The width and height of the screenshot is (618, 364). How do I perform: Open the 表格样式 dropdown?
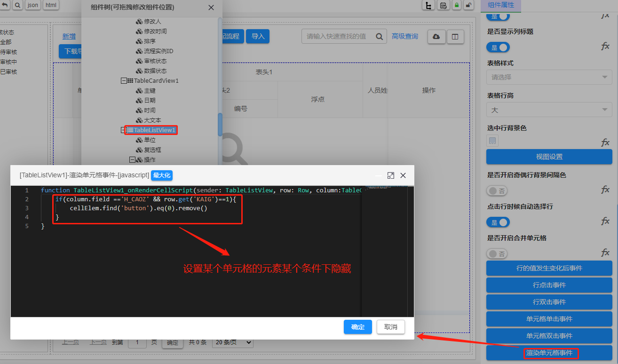(549, 77)
